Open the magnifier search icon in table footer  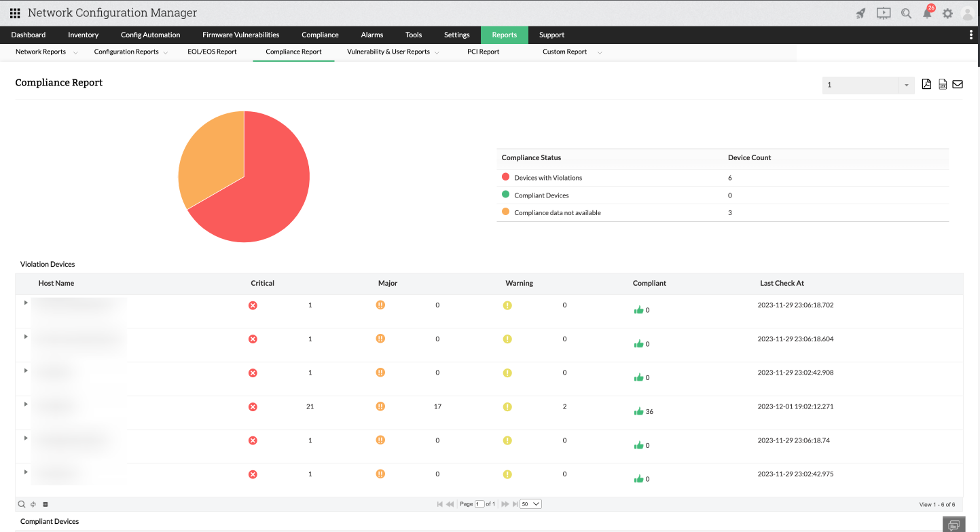pyautogui.click(x=22, y=504)
